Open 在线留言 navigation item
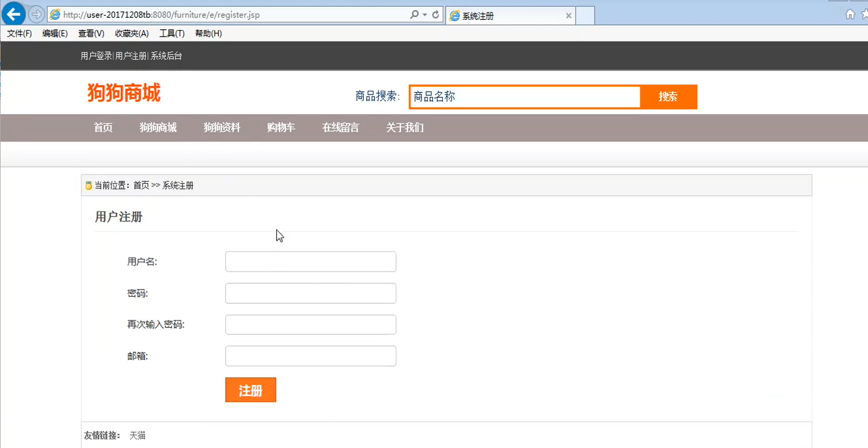Image resolution: width=868 pixels, height=448 pixels. [340, 128]
